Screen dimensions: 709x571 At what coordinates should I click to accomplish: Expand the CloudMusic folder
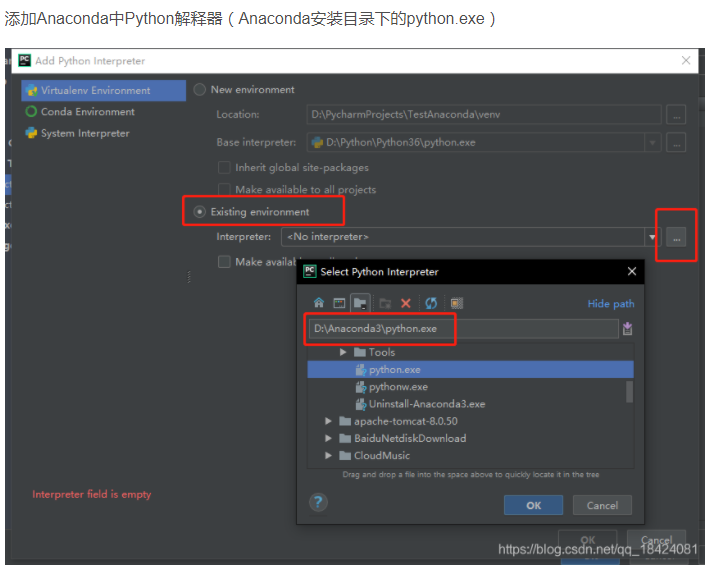(x=328, y=456)
